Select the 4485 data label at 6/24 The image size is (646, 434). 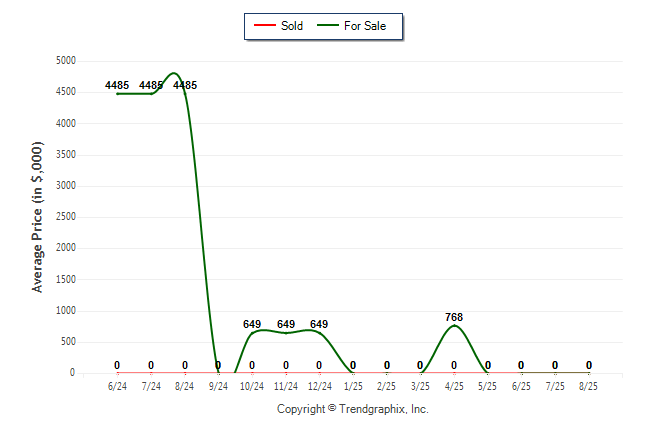(117, 85)
